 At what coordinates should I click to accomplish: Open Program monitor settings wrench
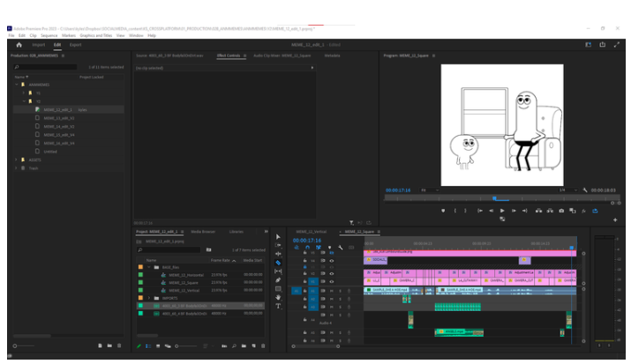click(585, 190)
